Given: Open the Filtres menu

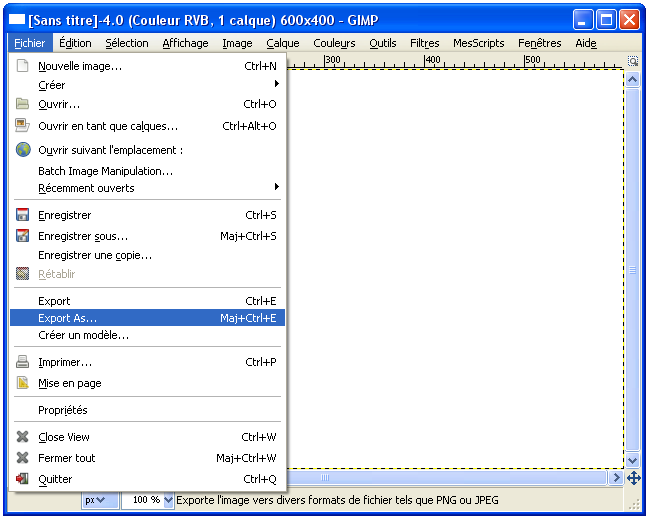Looking at the screenshot, I should click(424, 43).
